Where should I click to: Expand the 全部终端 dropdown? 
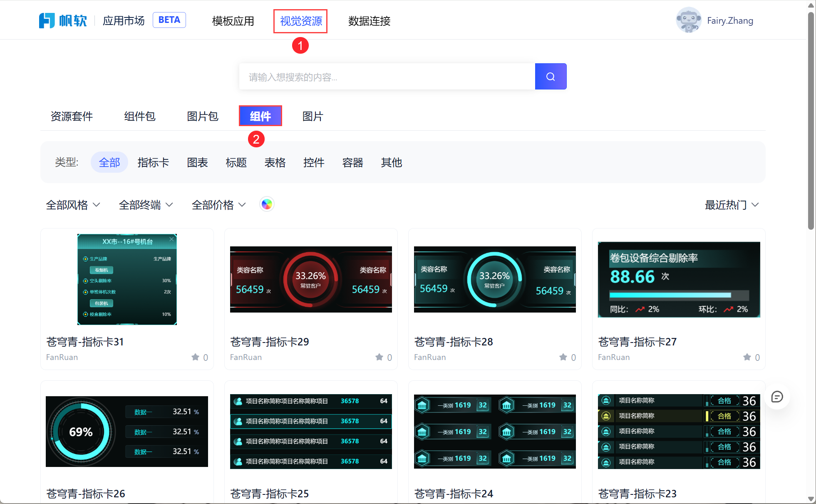(x=146, y=205)
